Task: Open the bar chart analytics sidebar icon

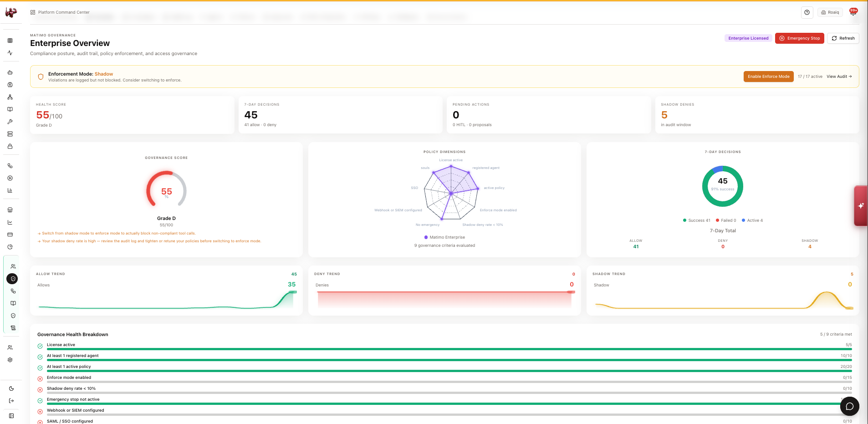Action: tap(10, 190)
